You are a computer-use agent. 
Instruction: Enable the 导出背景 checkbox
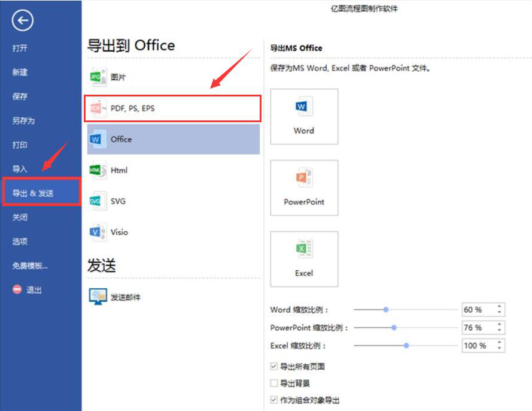pyautogui.click(x=274, y=383)
